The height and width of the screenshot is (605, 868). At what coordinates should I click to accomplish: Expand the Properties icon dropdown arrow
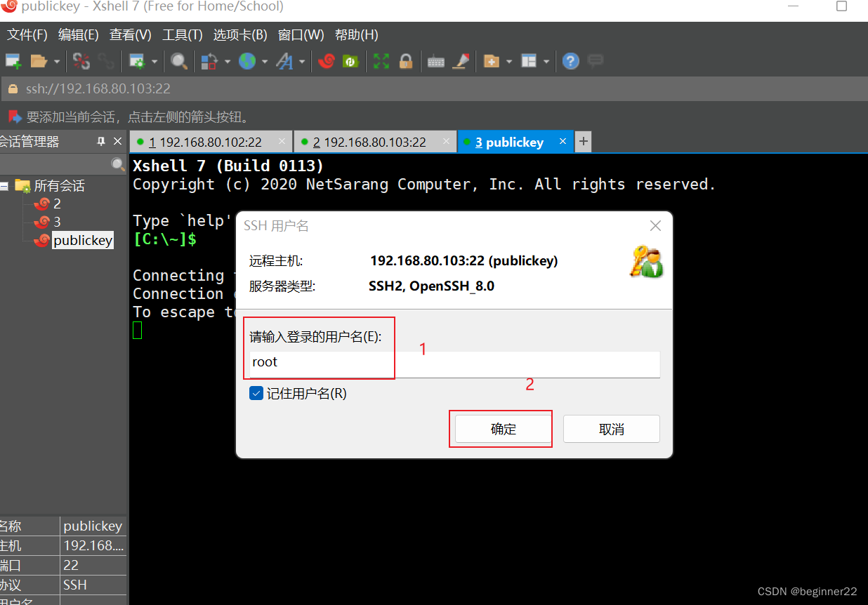[154, 62]
